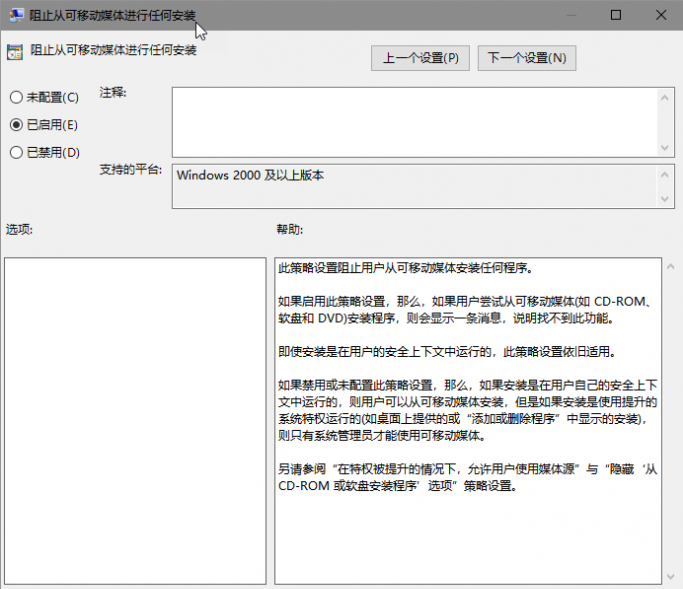
Task: Click the 注释: label
Action: [113, 93]
